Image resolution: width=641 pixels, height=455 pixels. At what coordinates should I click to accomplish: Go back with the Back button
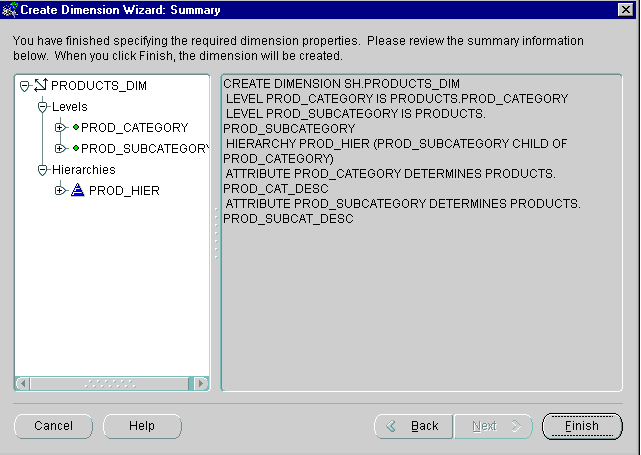click(414, 426)
